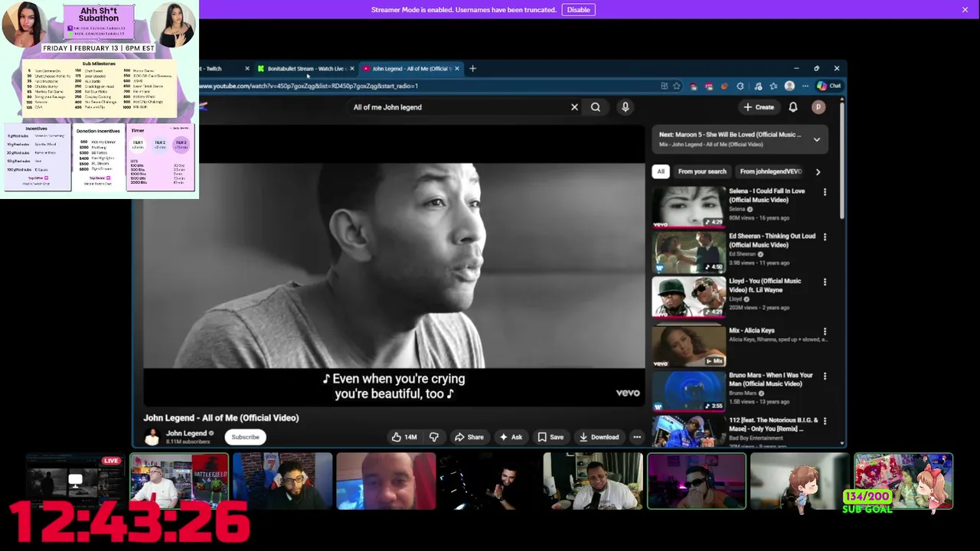Screen dimensions: 980x551
Task: Open options for the Alicia Keys mix
Action: tap(825, 331)
